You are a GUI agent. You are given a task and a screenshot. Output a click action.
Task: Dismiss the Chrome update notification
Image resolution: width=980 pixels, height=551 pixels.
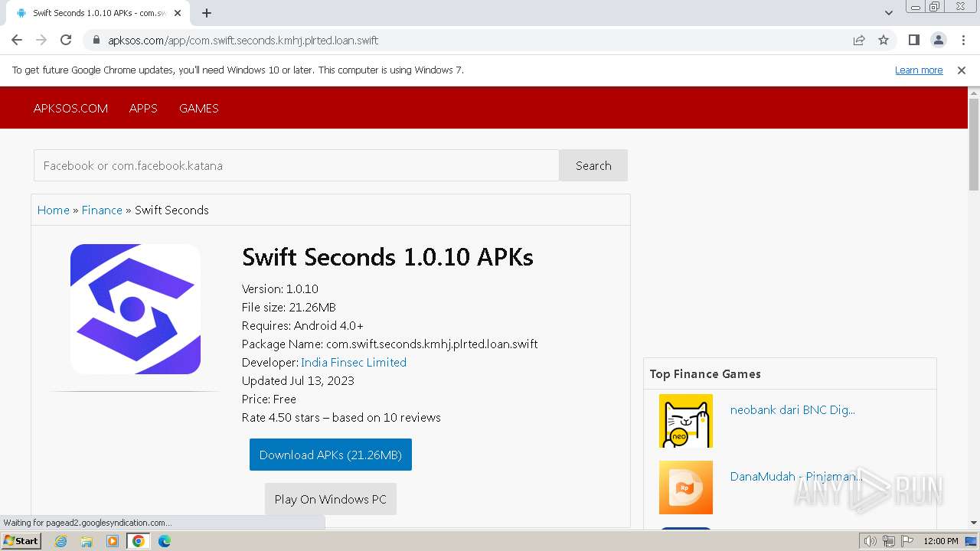coord(962,70)
